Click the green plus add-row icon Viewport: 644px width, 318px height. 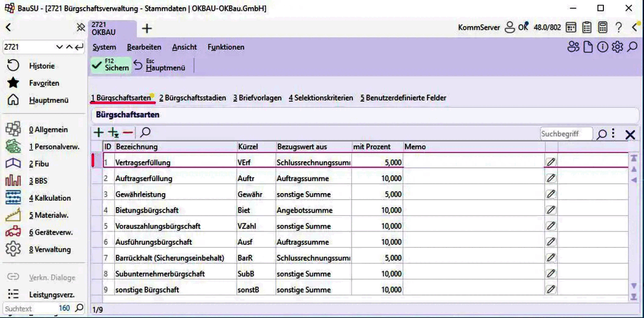click(98, 132)
